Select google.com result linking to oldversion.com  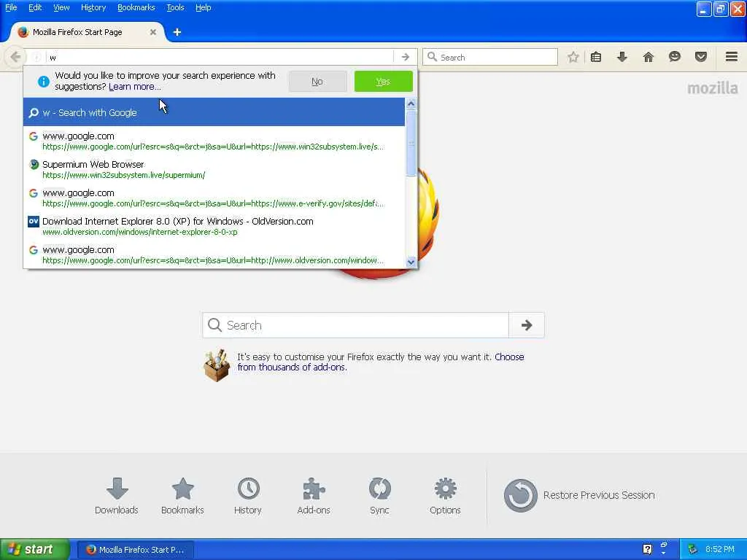pyautogui.click(x=214, y=254)
